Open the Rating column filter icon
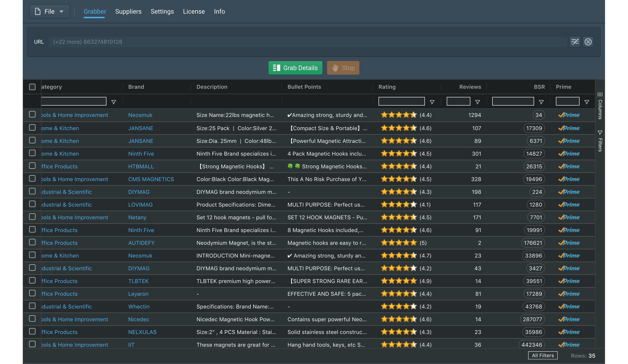Viewport: 628px width, 364px height. pos(432,102)
